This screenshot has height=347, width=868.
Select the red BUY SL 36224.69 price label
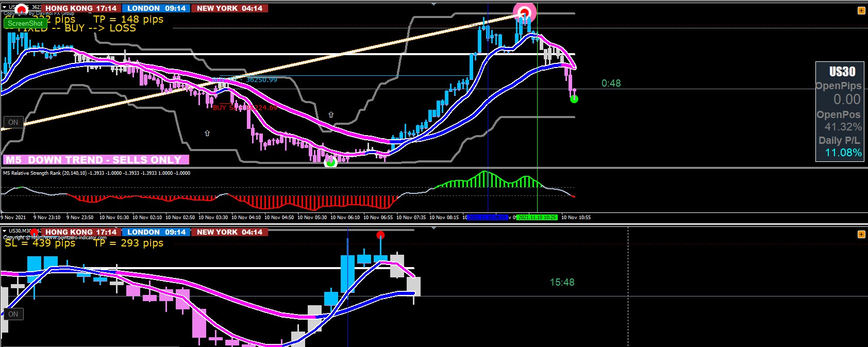(x=245, y=107)
